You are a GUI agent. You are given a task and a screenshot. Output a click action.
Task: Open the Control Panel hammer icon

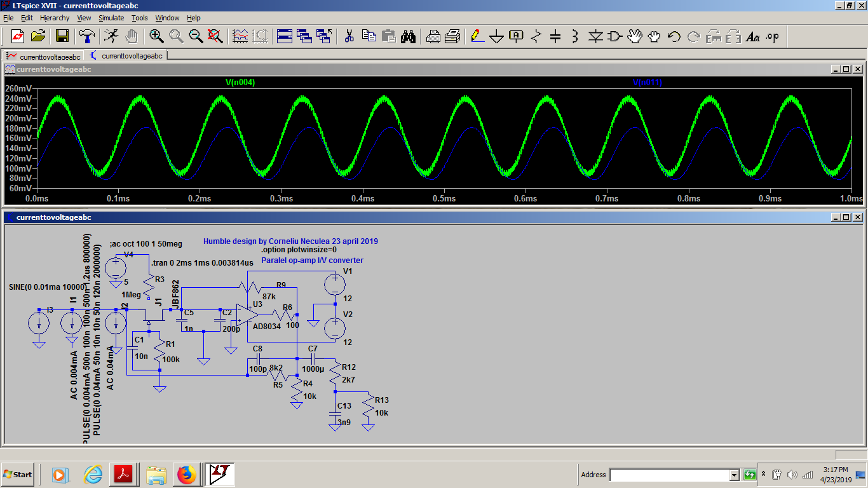click(x=87, y=36)
